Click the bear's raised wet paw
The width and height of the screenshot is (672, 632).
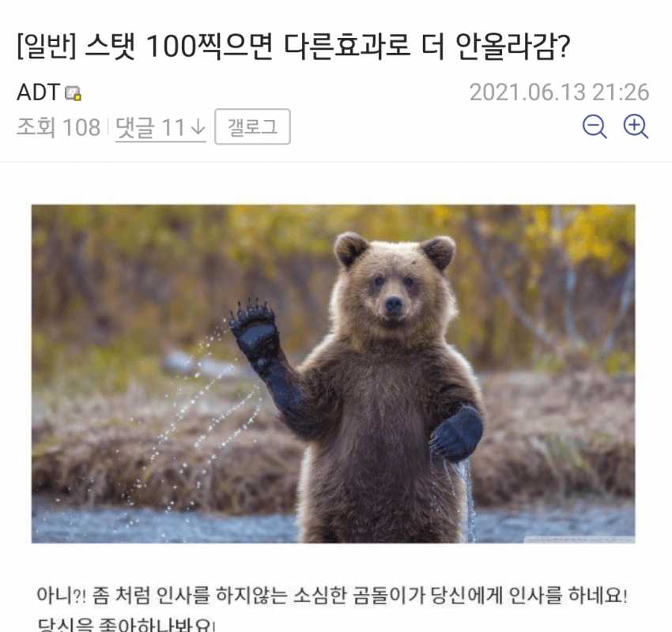pyautogui.click(x=253, y=330)
